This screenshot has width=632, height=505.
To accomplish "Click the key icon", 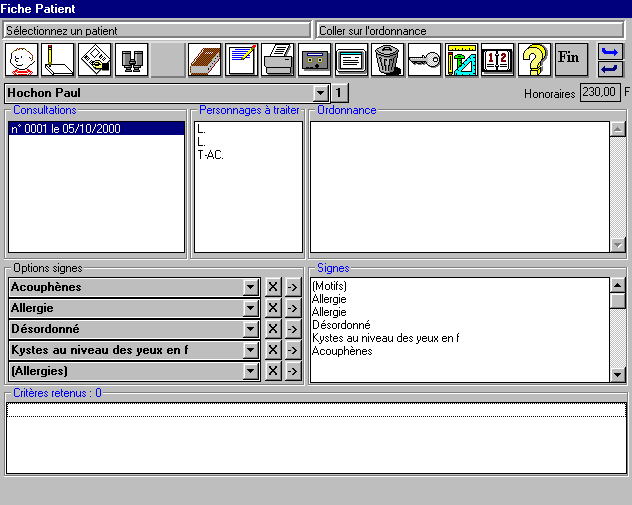I will click(x=424, y=60).
